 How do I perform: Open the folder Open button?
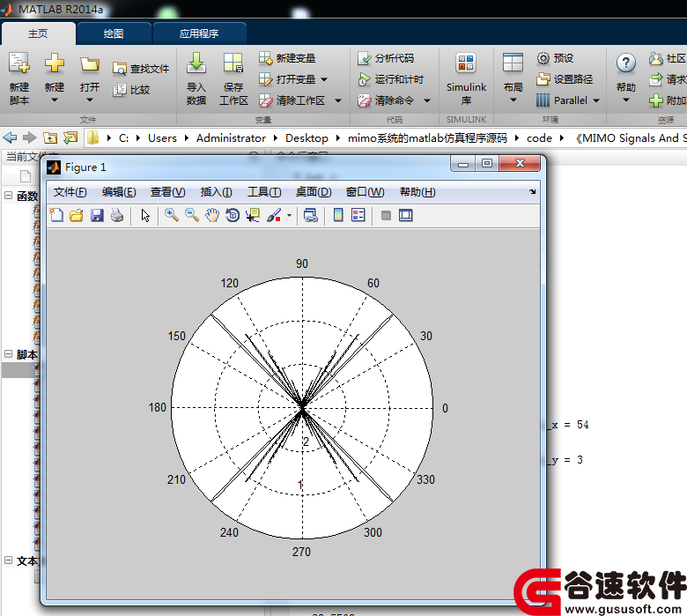pos(89,78)
